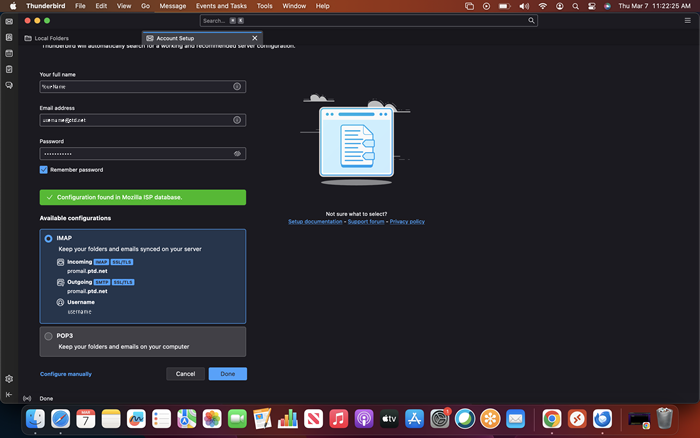Viewport: 700px width, 438px height.
Task: Open Apple TV app in the Dock
Action: (389, 419)
